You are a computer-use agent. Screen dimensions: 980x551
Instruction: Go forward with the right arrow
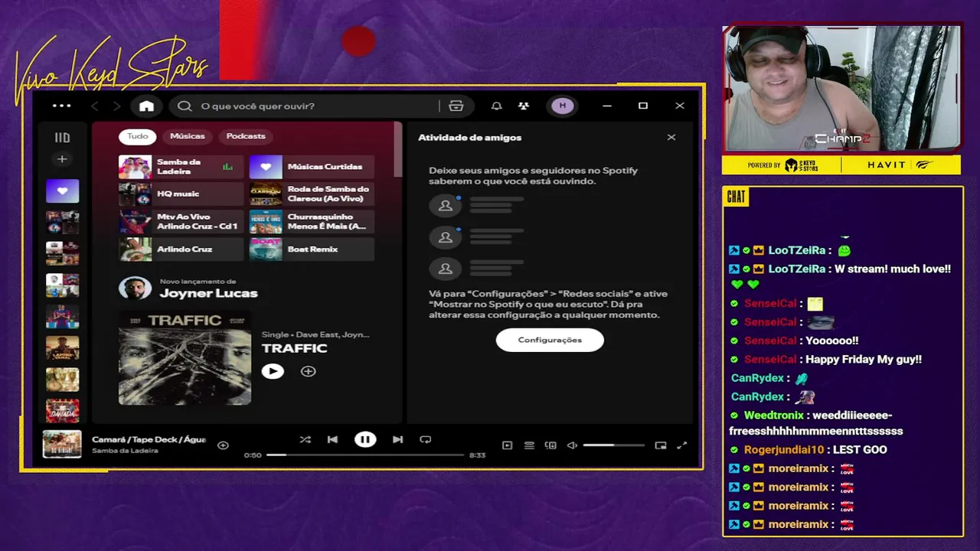[x=116, y=106]
